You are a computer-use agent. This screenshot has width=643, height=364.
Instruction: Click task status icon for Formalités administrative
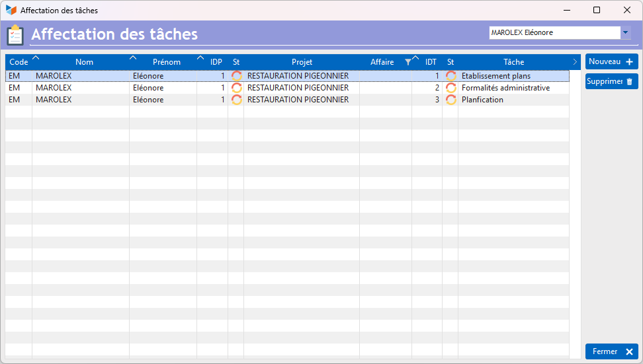pos(450,88)
